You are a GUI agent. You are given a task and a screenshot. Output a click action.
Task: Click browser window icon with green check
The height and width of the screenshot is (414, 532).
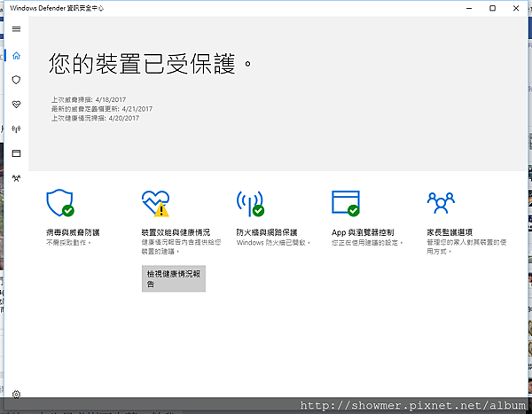coord(346,203)
